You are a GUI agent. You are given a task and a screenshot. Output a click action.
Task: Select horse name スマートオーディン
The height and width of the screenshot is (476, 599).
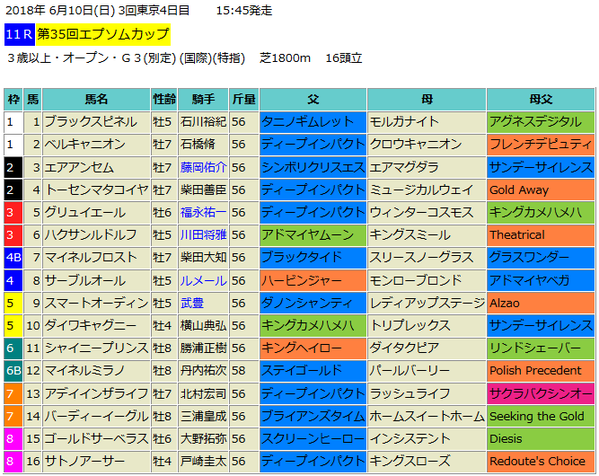(96, 303)
